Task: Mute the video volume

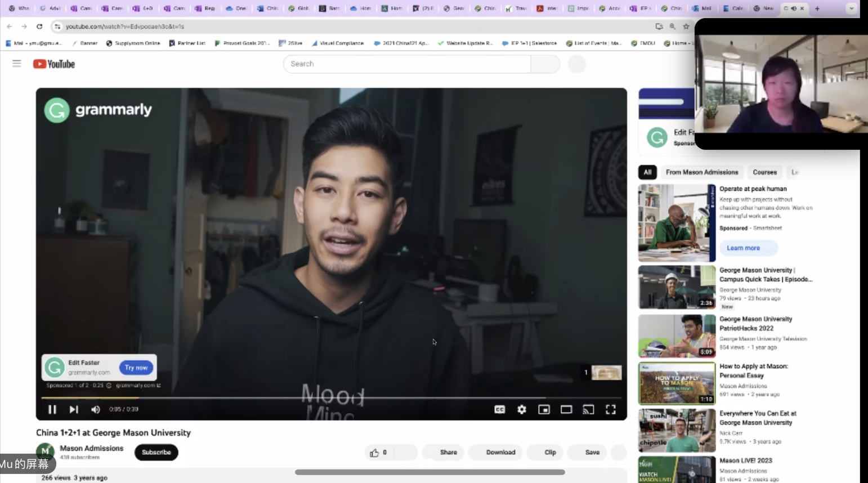Action: coord(96,409)
